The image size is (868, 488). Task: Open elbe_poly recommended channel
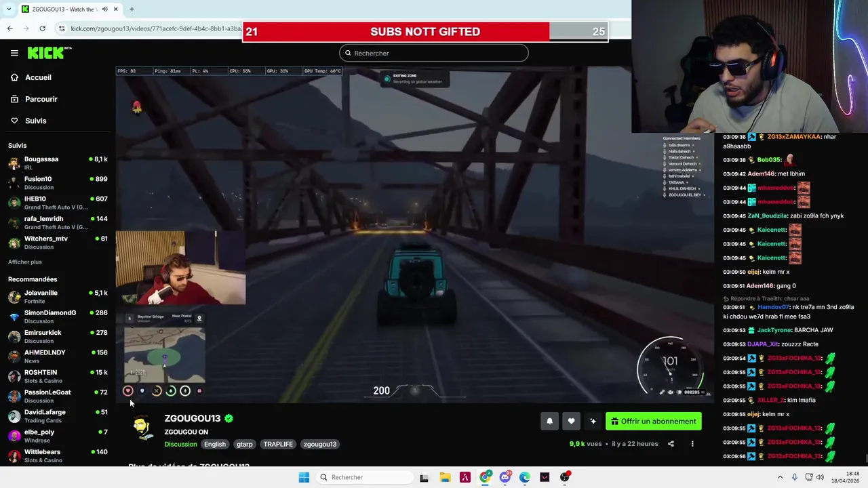click(58, 436)
